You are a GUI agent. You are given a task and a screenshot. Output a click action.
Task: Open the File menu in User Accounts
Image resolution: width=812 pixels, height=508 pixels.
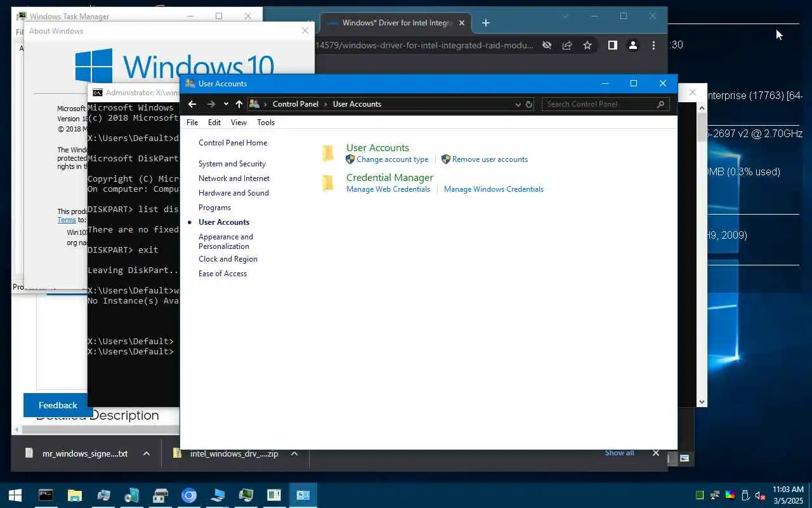coord(192,123)
